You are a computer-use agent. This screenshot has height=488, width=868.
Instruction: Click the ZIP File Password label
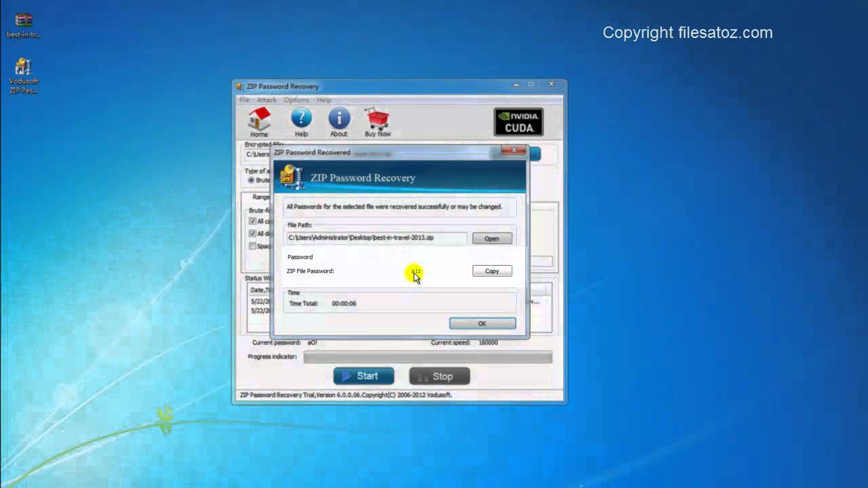pos(311,271)
